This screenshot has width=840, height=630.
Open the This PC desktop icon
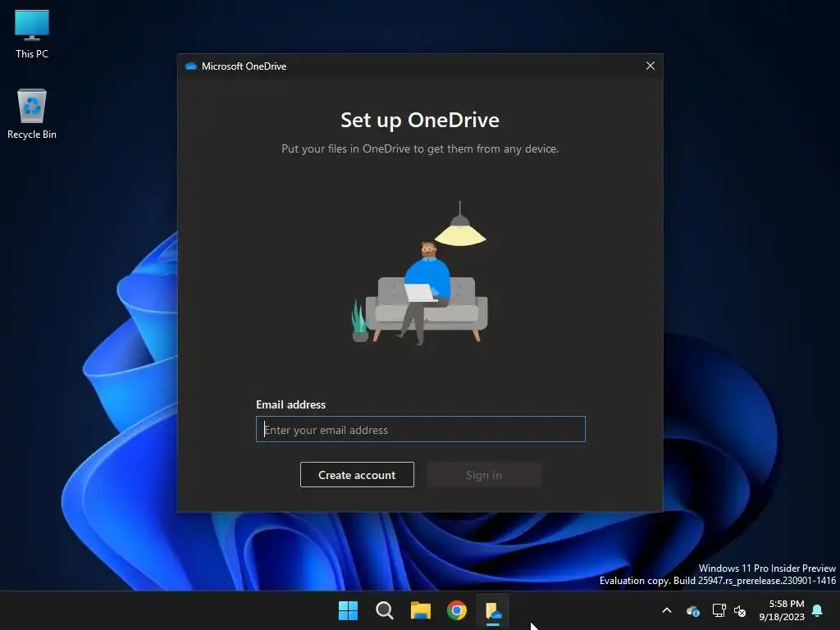(x=32, y=34)
